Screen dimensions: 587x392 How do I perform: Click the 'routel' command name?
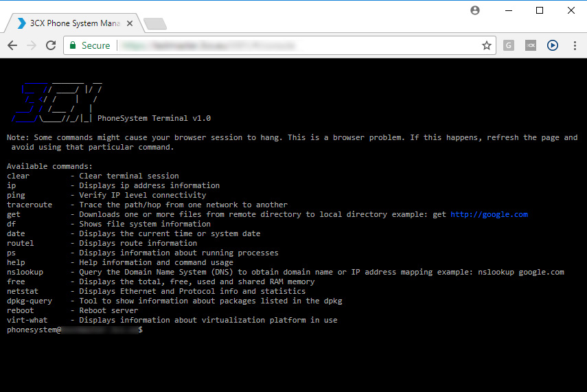(20, 243)
